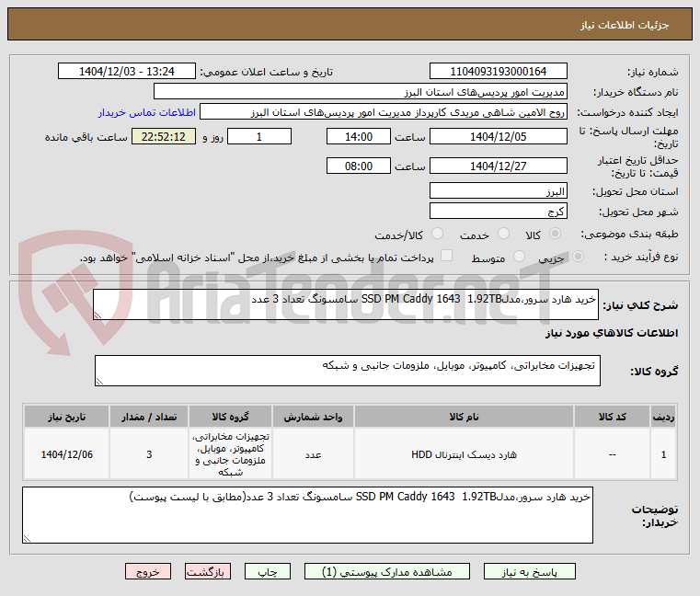Click the اطلاعات کالاهای مورد نیاز heading
This screenshot has width=700, height=596.
pos(612,333)
